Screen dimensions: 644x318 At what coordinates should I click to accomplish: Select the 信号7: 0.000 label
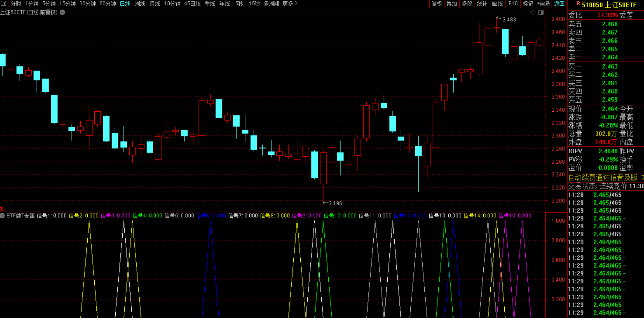243,216
